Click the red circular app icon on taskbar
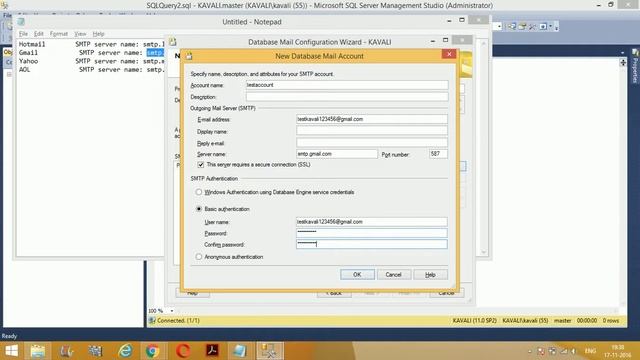The image size is (640, 360). pos(183,351)
